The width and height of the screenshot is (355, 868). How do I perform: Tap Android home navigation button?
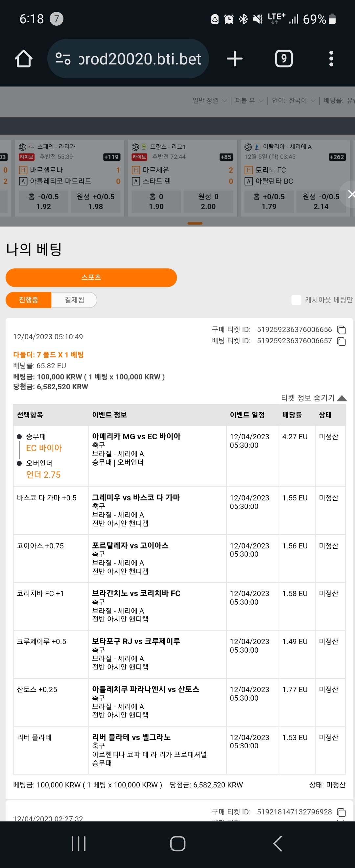click(177, 844)
